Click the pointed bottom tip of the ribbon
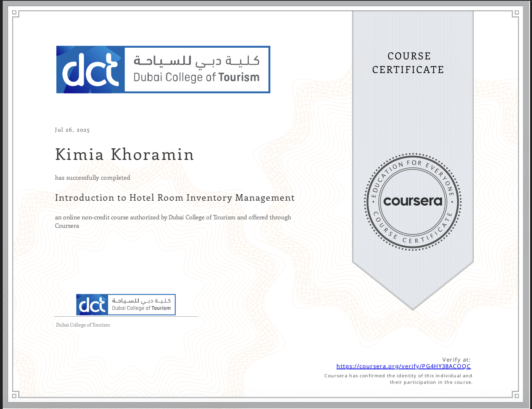Image resolution: width=532 pixels, height=409 pixels. (x=413, y=307)
